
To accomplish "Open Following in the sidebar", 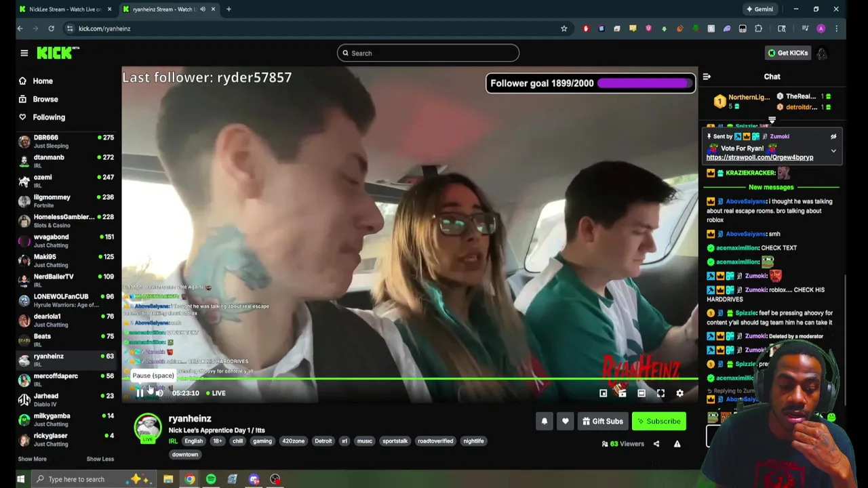I will (49, 117).
